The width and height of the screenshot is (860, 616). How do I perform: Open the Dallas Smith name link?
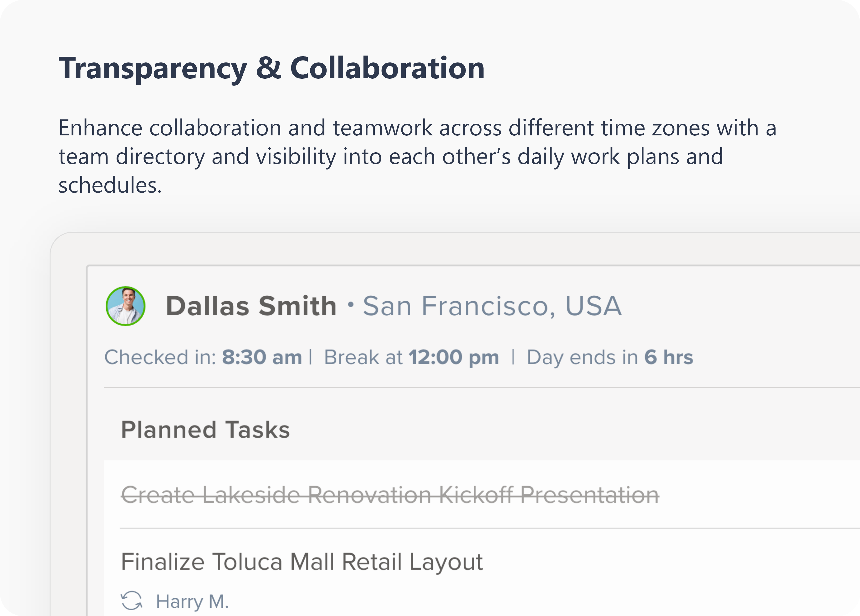click(x=251, y=306)
